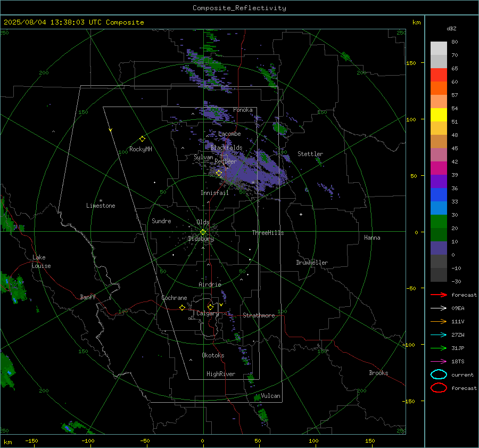Click the blue 33 dBZ color swatch

(439, 195)
